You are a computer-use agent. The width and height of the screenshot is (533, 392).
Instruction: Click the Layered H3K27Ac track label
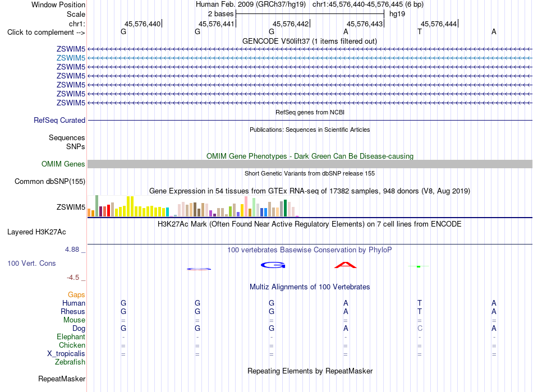pyautogui.click(x=36, y=232)
